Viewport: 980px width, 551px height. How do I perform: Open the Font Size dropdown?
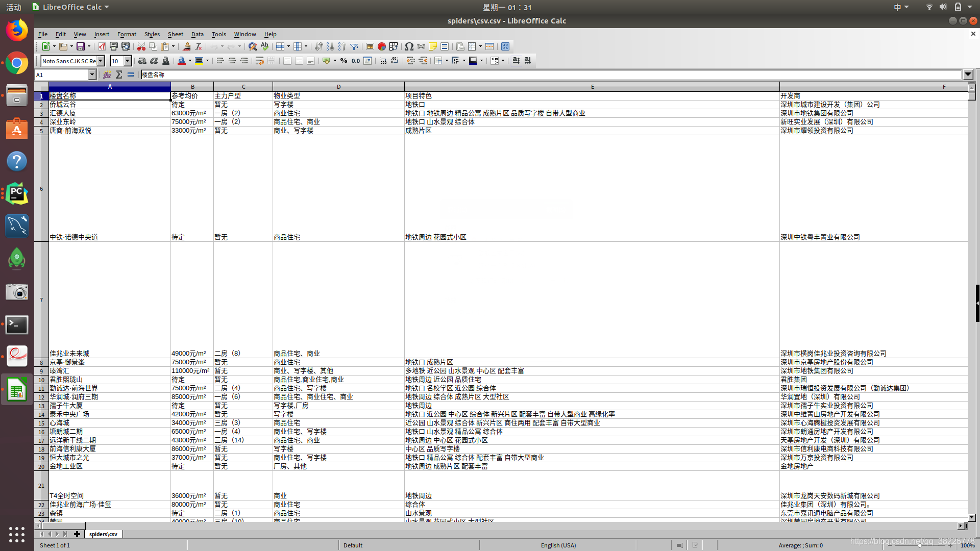pos(128,61)
